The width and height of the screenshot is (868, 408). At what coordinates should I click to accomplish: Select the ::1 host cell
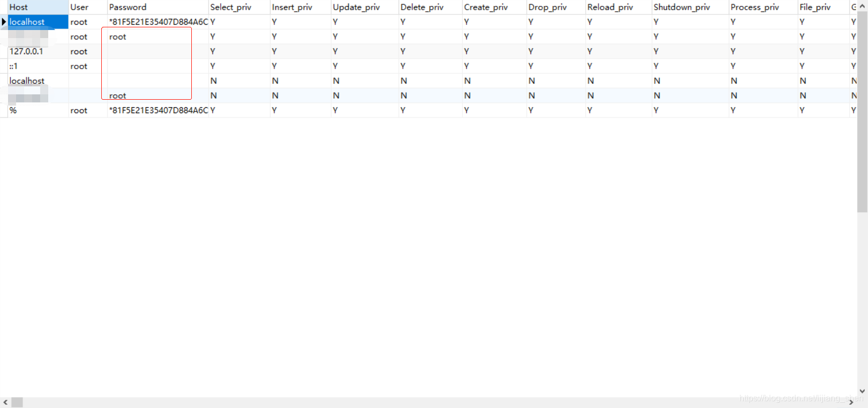pyautogui.click(x=38, y=66)
